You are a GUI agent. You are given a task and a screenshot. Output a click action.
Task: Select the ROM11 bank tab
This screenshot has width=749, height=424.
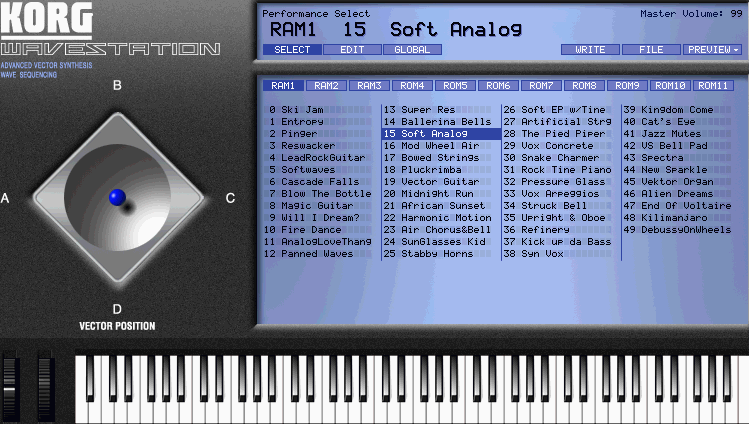tap(713, 85)
